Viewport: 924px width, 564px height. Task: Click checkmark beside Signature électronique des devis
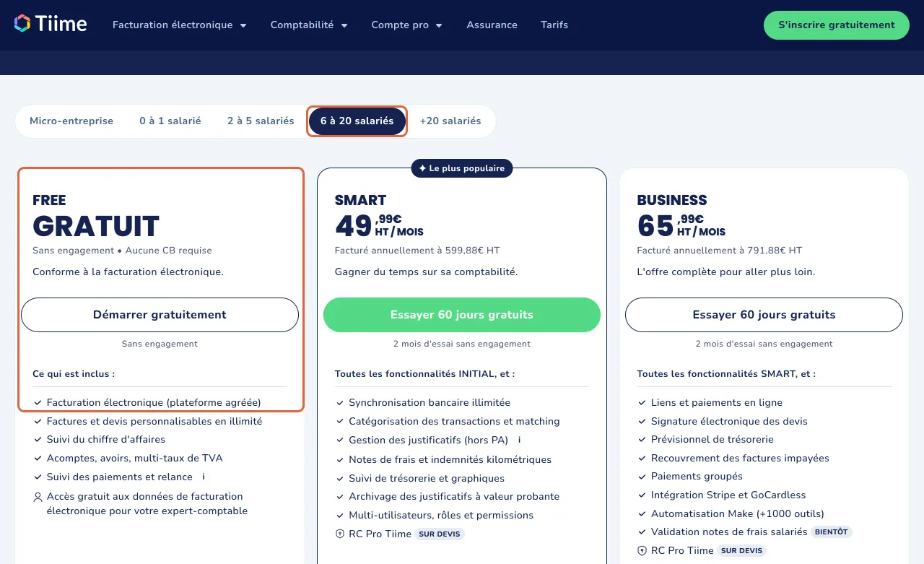[x=642, y=421]
